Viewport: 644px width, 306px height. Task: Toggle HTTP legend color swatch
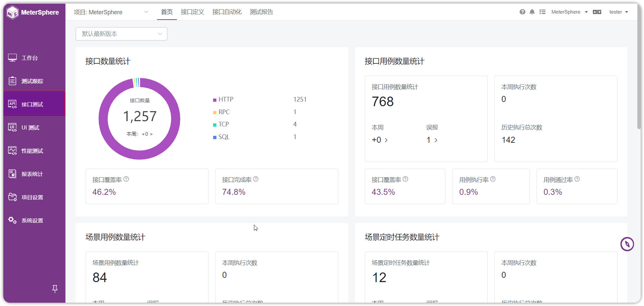(x=215, y=100)
